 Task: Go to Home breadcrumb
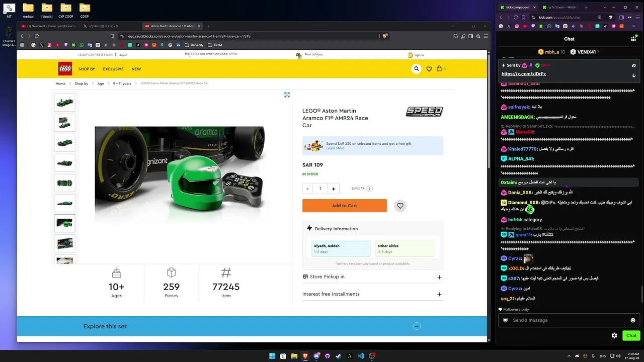60,83
